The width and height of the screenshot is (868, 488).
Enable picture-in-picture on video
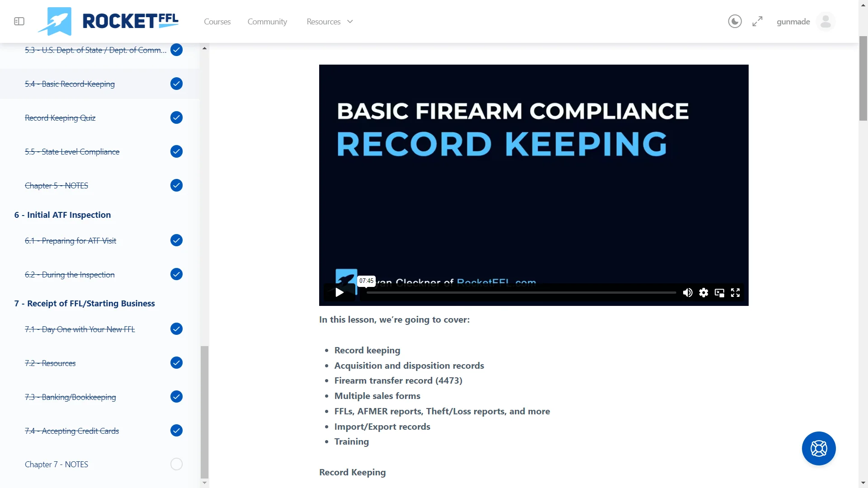(x=719, y=293)
